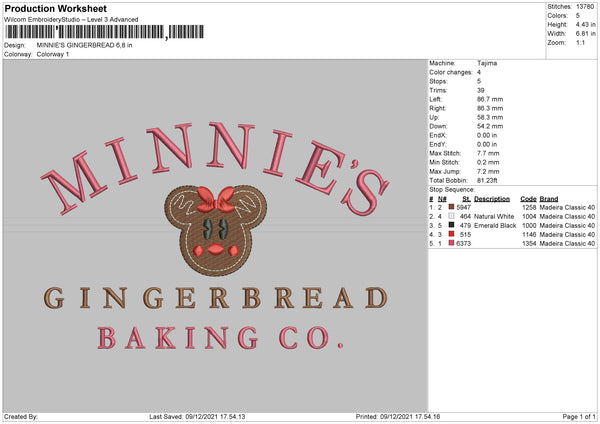Click 'Emerald Black' description text
The width and height of the screenshot is (600, 424).
495,225
